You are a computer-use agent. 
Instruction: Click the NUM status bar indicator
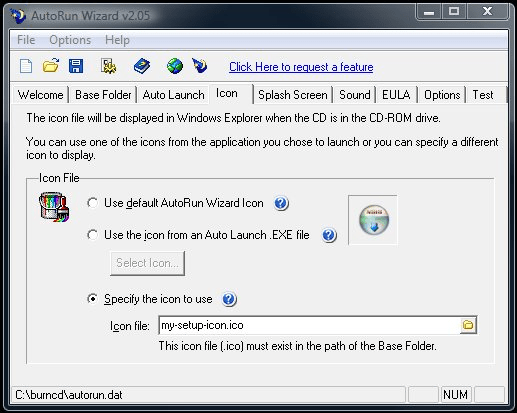[455, 395]
